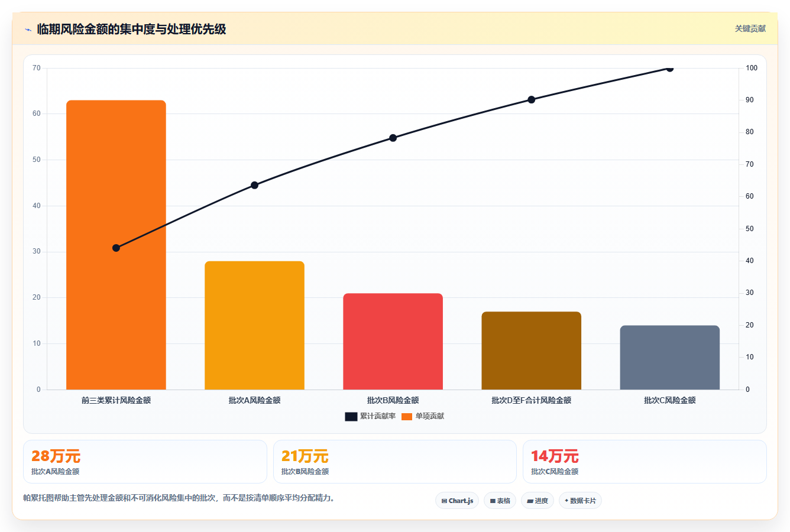Click the 进度 tag
This screenshot has width=790, height=532.
[538, 501]
